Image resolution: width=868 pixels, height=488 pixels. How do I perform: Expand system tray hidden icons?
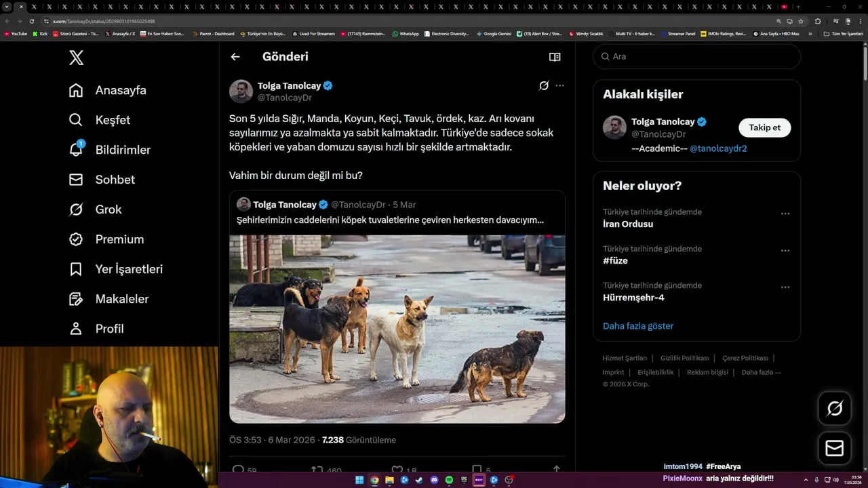click(x=806, y=480)
